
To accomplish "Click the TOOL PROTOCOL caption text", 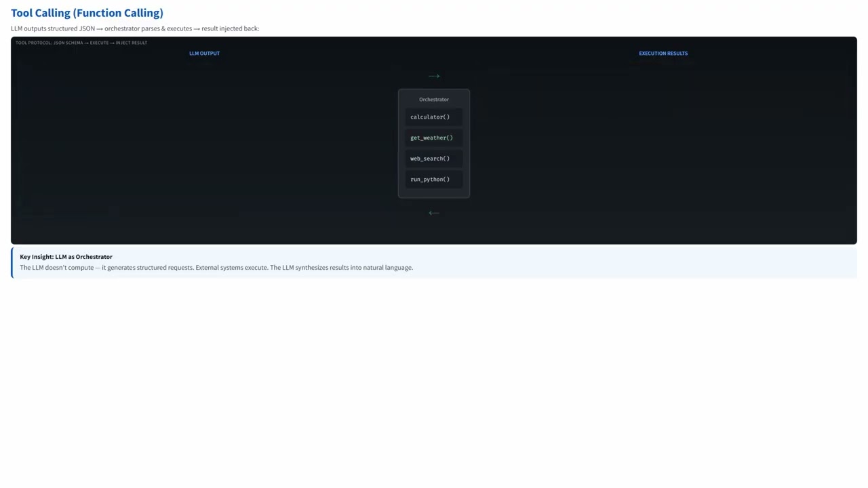I will [81, 43].
